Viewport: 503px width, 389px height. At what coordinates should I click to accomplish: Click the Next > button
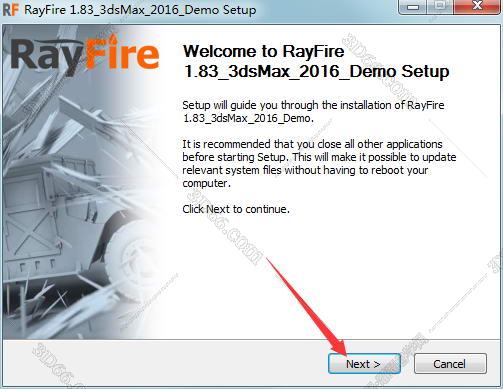364,364
